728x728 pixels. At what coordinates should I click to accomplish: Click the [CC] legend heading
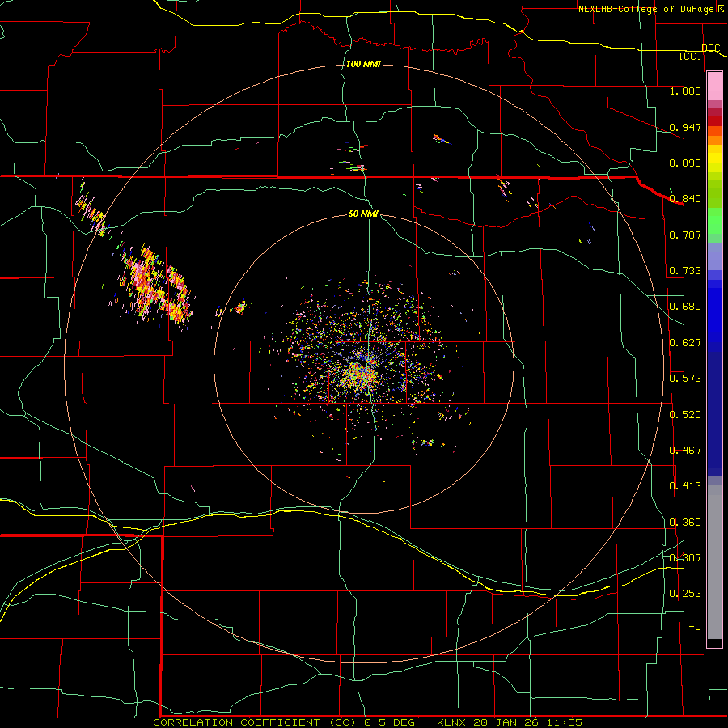click(691, 56)
